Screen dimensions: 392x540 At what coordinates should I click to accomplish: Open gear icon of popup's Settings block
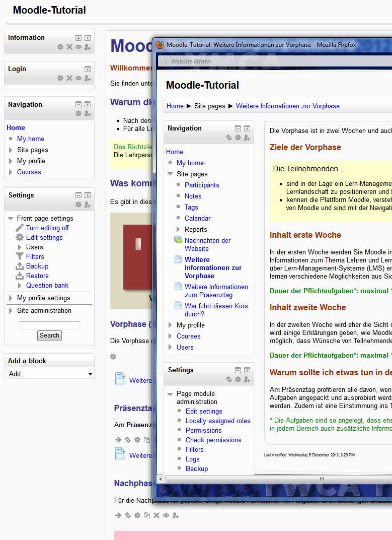click(238, 379)
